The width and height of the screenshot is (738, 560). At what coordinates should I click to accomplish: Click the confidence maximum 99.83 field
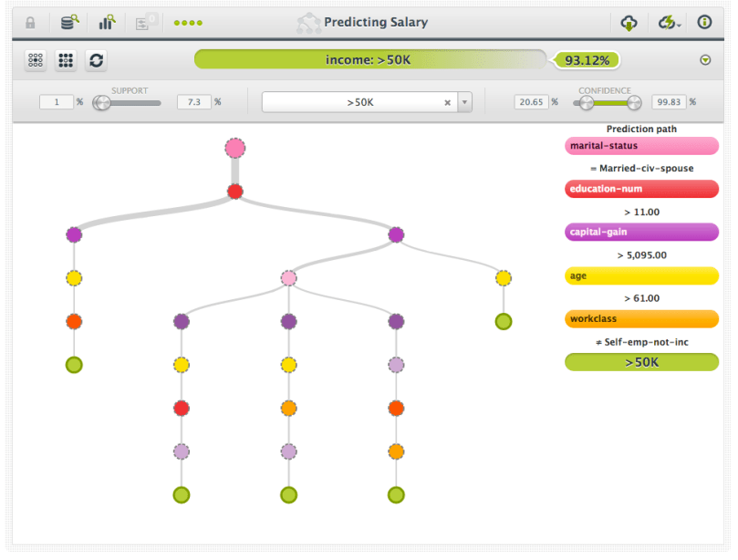[668, 102]
